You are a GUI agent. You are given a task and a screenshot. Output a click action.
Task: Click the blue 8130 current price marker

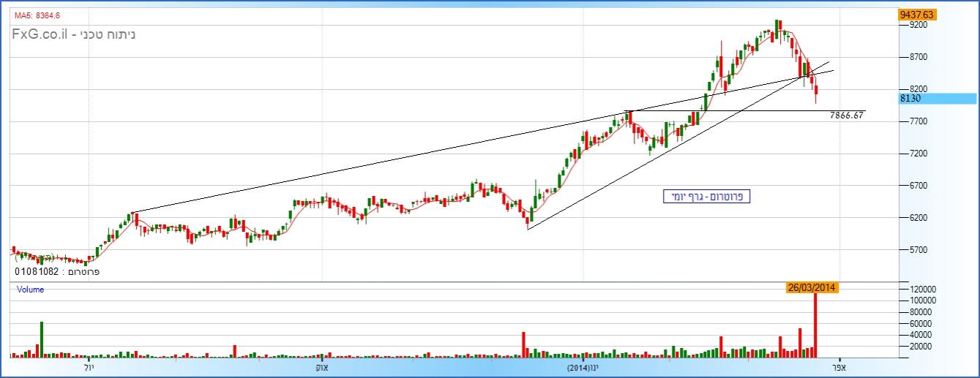[x=938, y=99]
